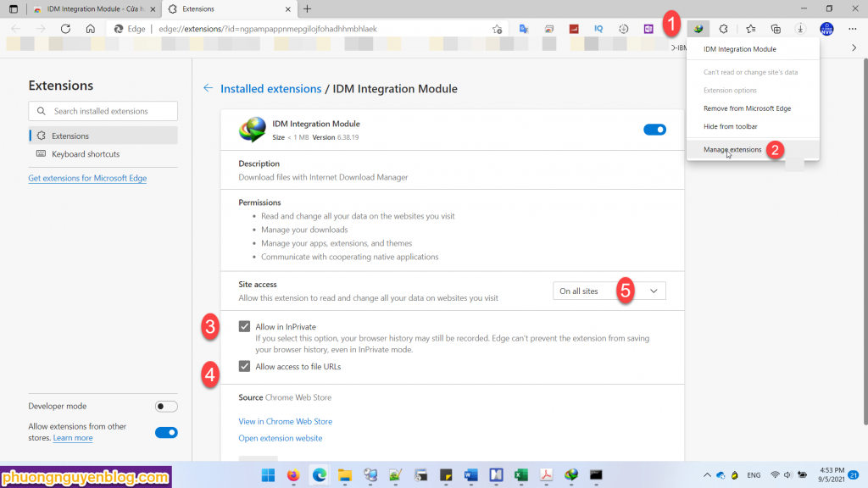Screen dimensions: 868x488
Task: Open the notification center badge
Action: point(854,475)
